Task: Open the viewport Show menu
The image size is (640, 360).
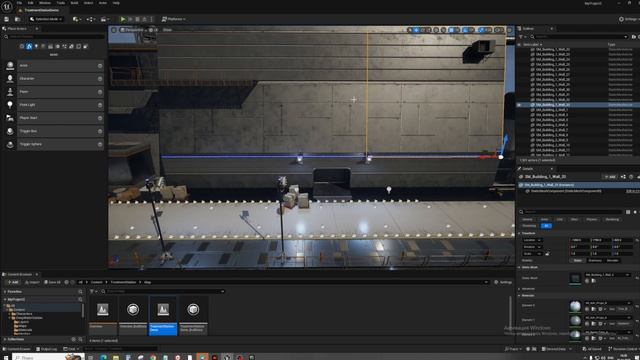Action: pyautogui.click(x=167, y=30)
